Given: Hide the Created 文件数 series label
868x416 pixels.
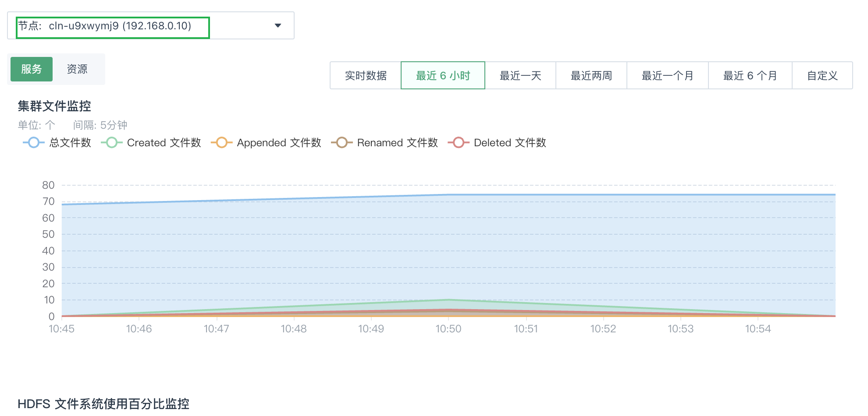Looking at the screenshot, I should coord(164,143).
